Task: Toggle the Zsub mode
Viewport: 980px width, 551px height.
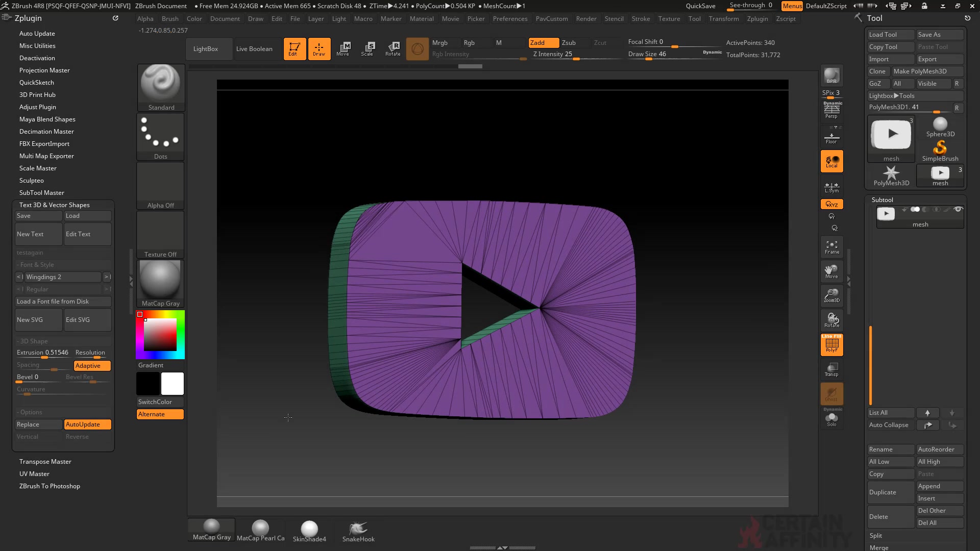Action: [575, 43]
